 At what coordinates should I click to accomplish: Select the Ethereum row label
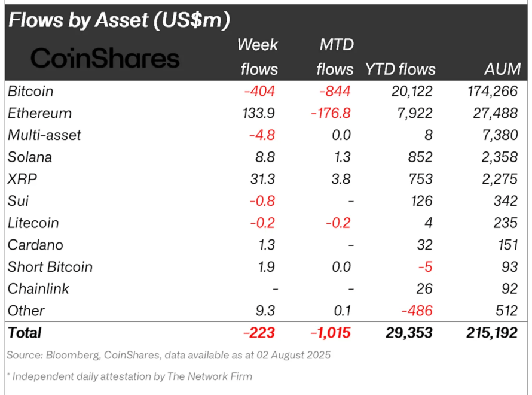pos(39,114)
